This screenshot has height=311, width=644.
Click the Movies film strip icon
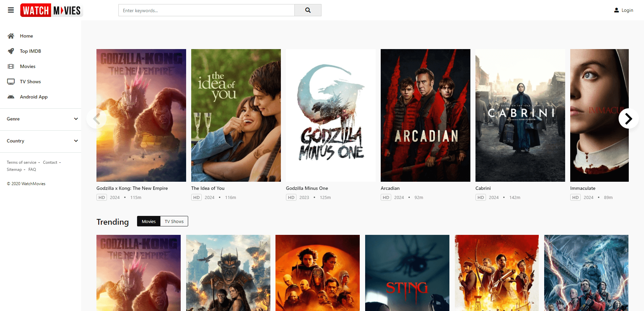coord(11,66)
